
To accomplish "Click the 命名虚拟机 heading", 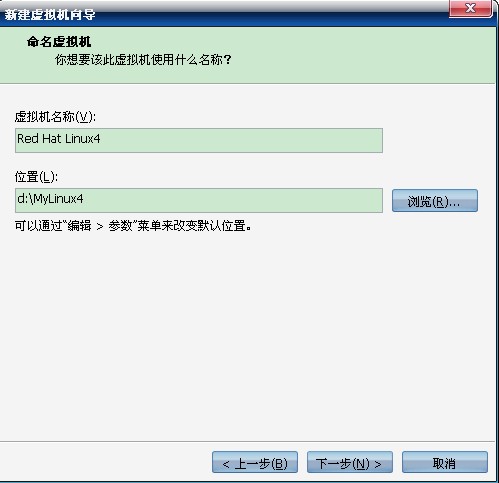I will [59, 42].
